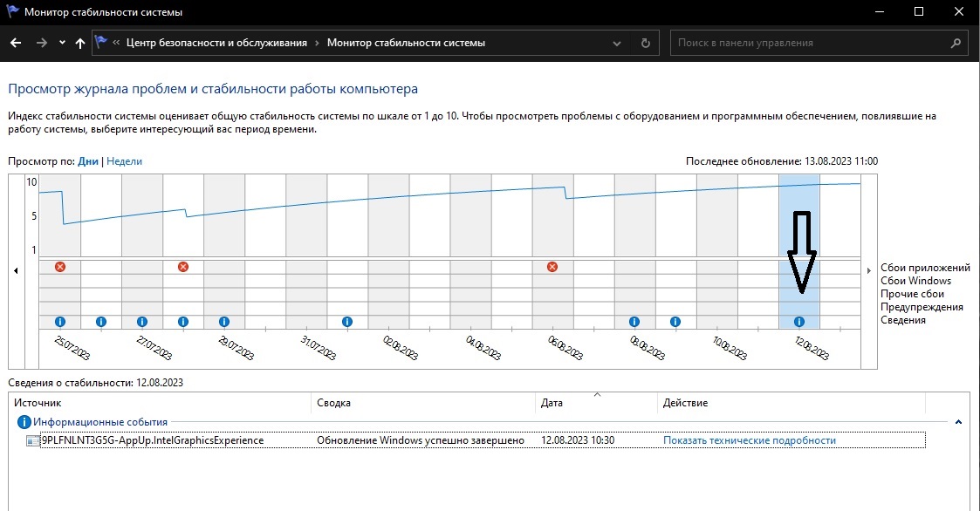Click the search magnifier icon
This screenshot has width=980, height=511.
pyautogui.click(x=956, y=43)
